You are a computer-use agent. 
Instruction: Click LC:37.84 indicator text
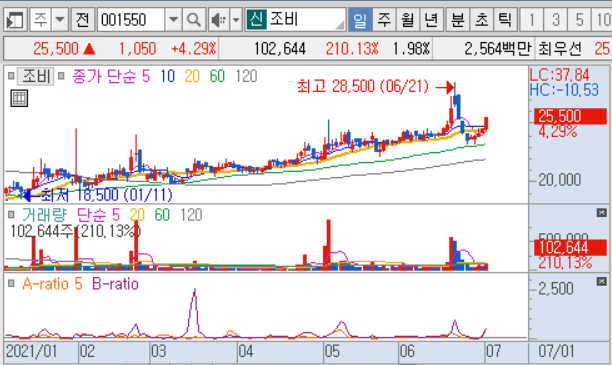pyautogui.click(x=560, y=75)
